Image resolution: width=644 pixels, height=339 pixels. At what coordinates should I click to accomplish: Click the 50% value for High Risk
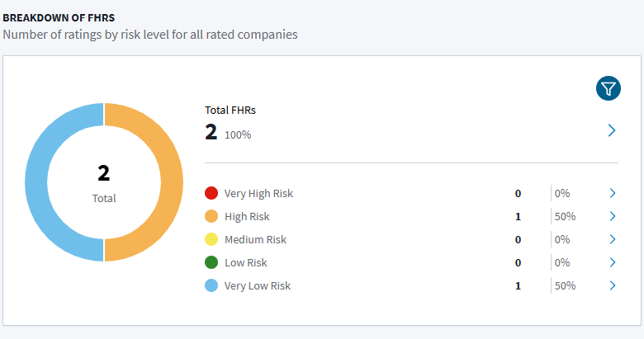[566, 216]
